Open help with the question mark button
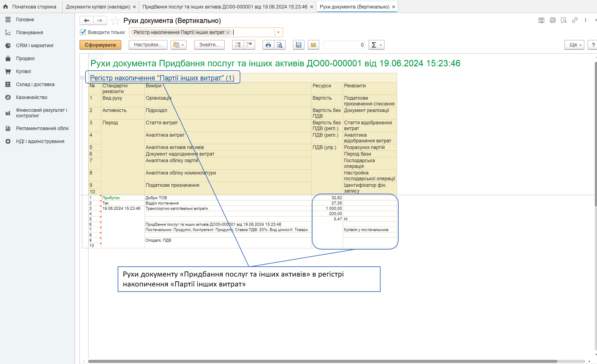 [x=593, y=45]
